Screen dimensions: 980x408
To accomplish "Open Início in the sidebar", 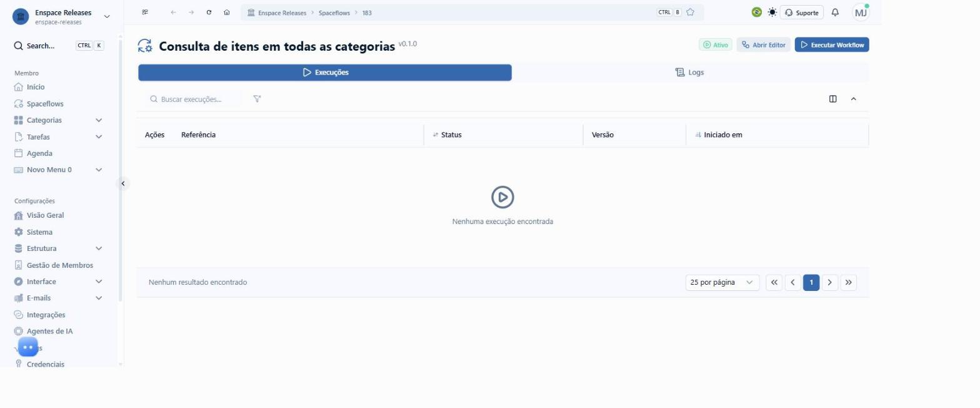I will tap(36, 87).
